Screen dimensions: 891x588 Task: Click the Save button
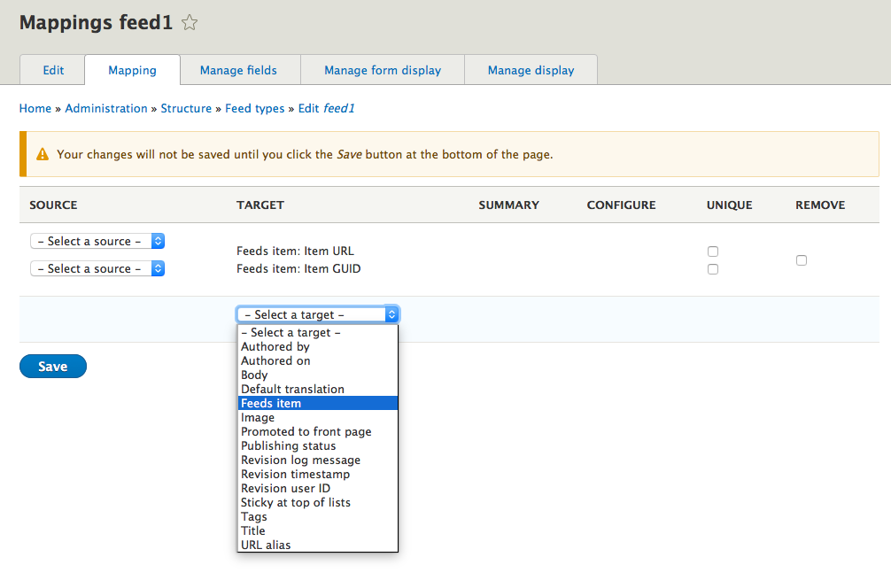click(x=52, y=366)
